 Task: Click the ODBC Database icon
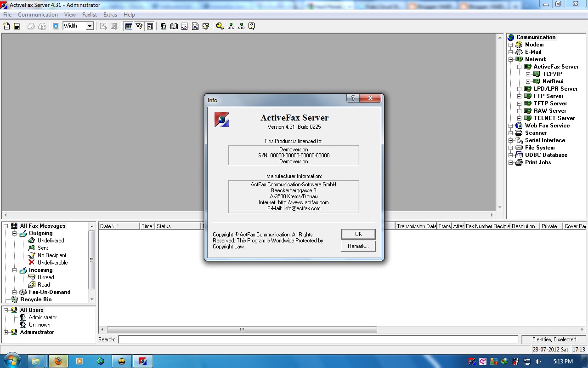(519, 155)
